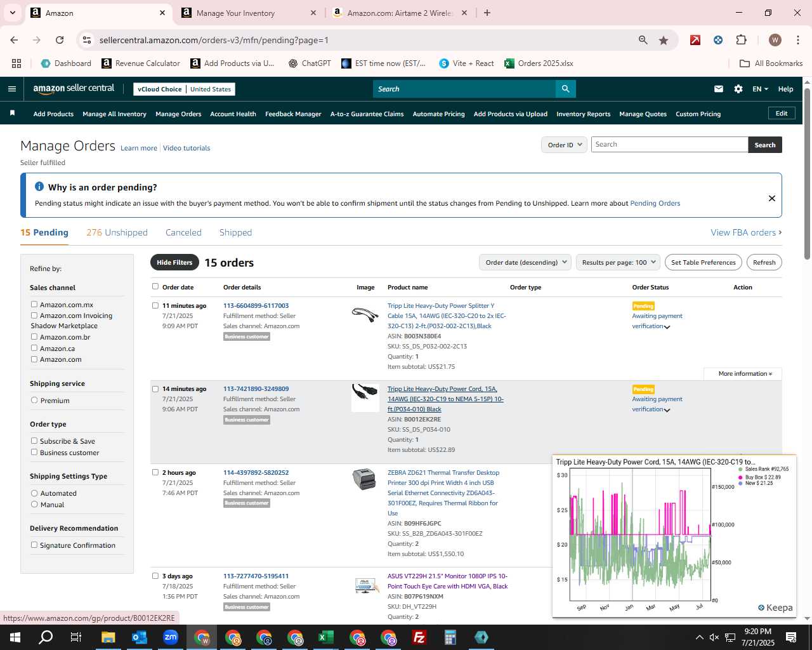
Task: Open the Chrome profile avatar
Action: click(775, 40)
